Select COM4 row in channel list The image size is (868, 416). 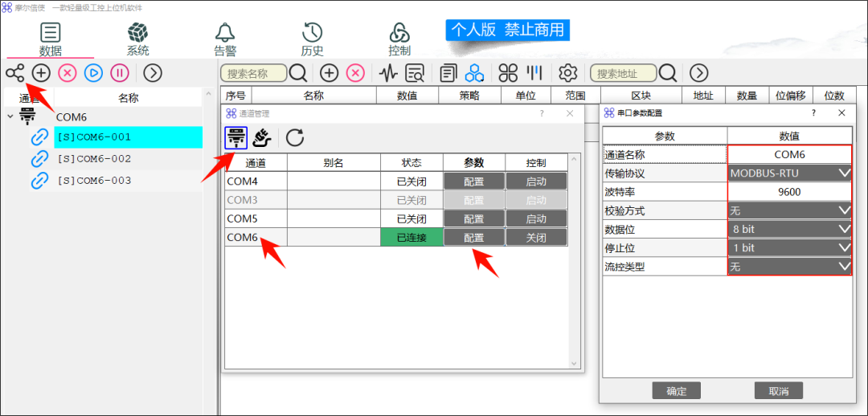click(256, 181)
